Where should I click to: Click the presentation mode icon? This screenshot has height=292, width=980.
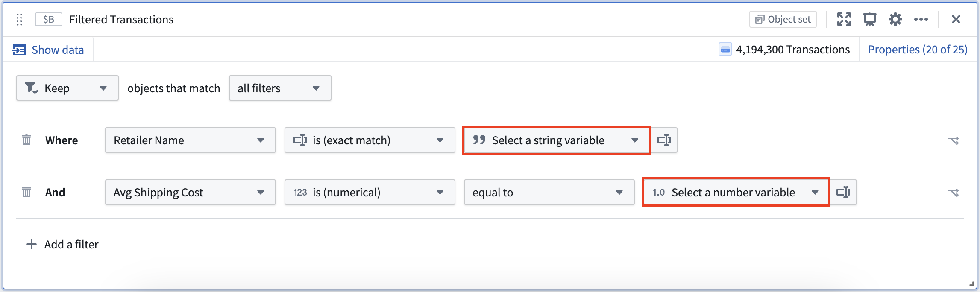point(869,19)
